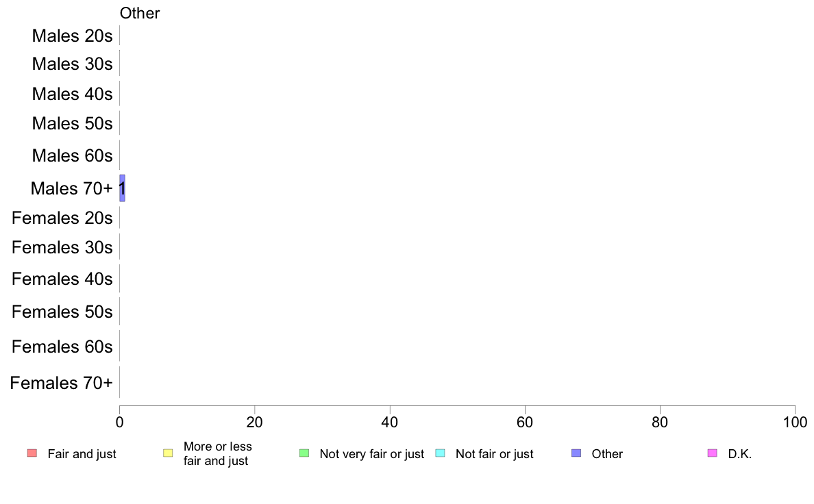Click the Not very fair or just text
This screenshot has width=814, height=504.
tap(371, 454)
